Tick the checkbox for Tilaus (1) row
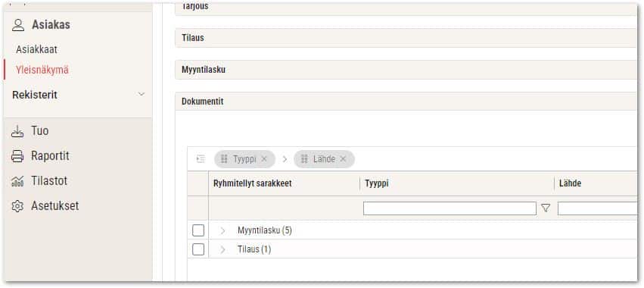644x288 pixels. (x=198, y=249)
